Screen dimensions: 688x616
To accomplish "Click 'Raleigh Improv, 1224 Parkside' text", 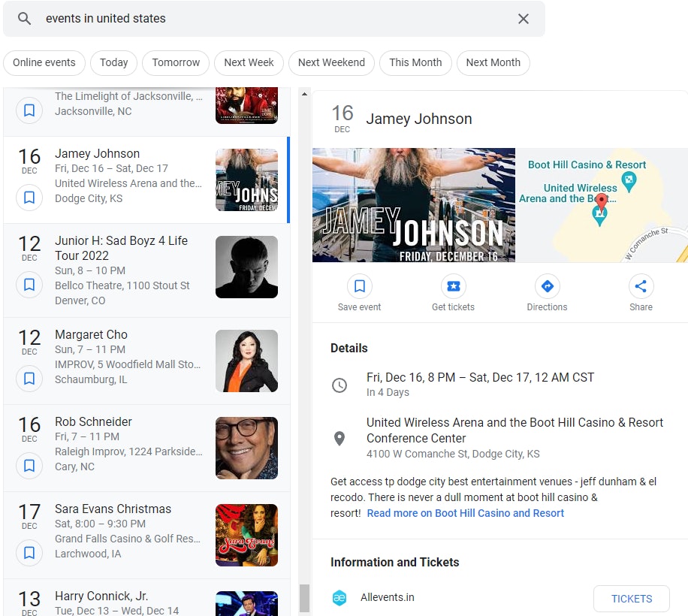I will (x=128, y=451).
